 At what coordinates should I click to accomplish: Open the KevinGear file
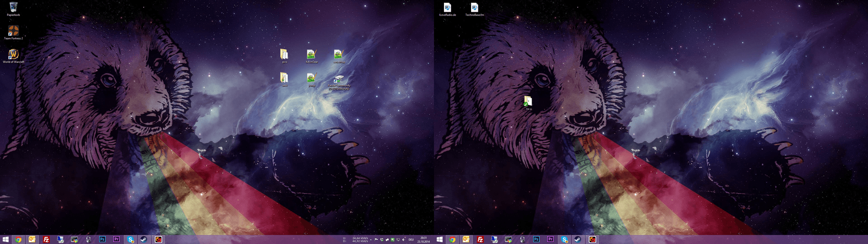[311, 55]
